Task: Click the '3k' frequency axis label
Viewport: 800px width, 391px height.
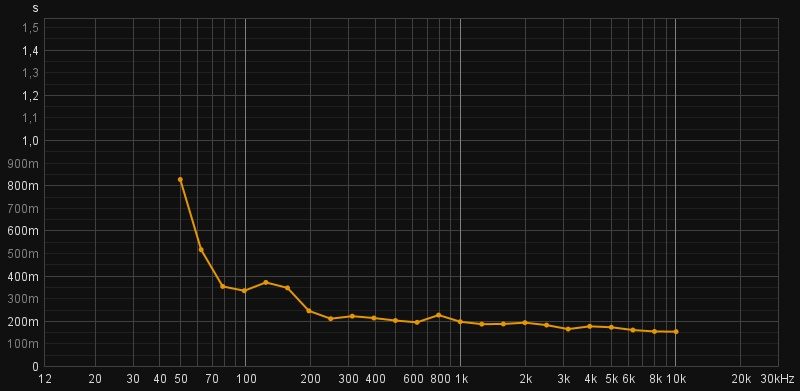Action: point(564,379)
